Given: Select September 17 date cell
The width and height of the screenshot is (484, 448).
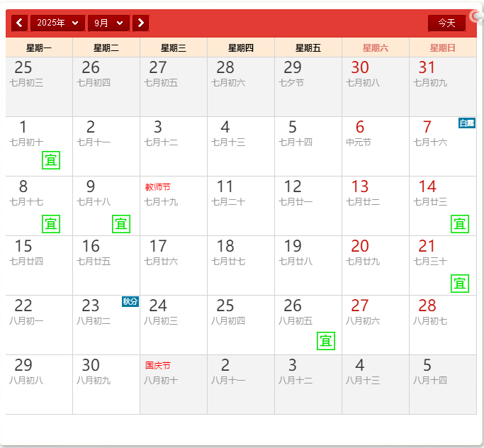Looking at the screenshot, I should [173, 265].
